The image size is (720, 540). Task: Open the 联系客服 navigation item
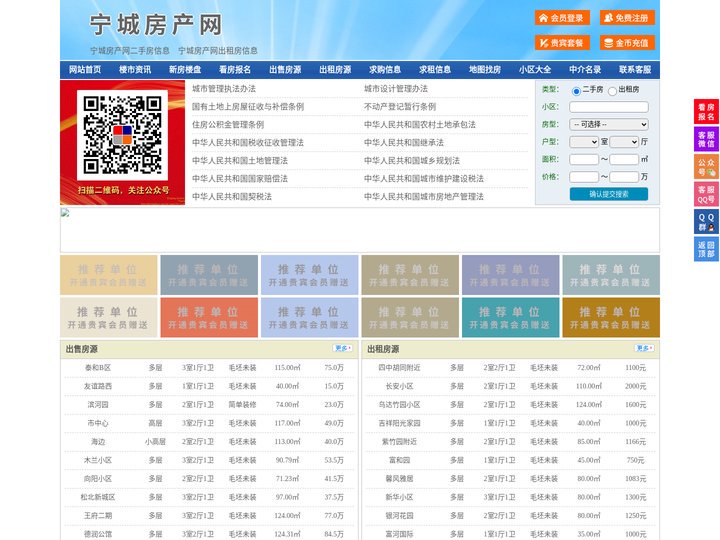[635, 70]
